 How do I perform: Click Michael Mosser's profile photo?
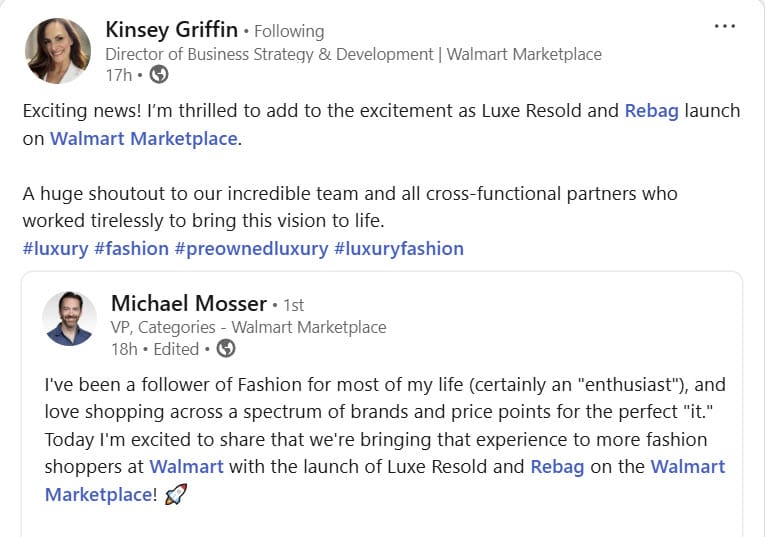pos(70,319)
